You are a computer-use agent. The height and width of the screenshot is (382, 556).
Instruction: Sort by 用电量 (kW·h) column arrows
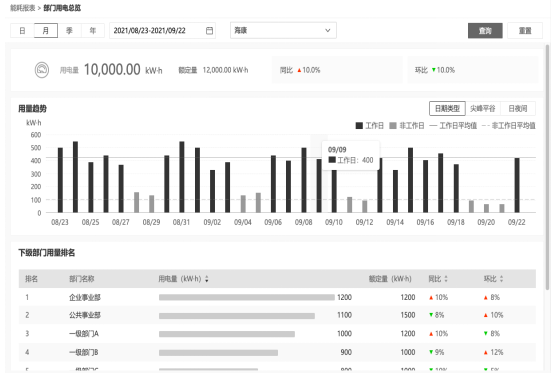[206, 279]
